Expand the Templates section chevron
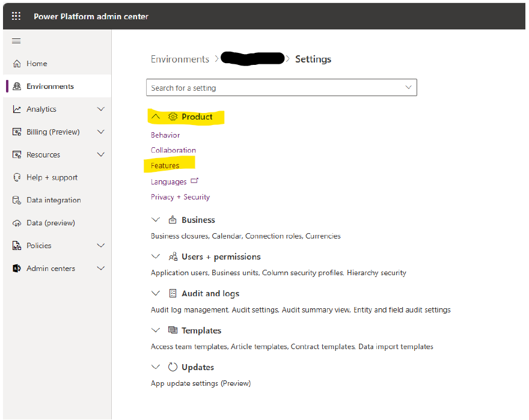Viewport: 529px width, 420px height. pyautogui.click(x=156, y=330)
